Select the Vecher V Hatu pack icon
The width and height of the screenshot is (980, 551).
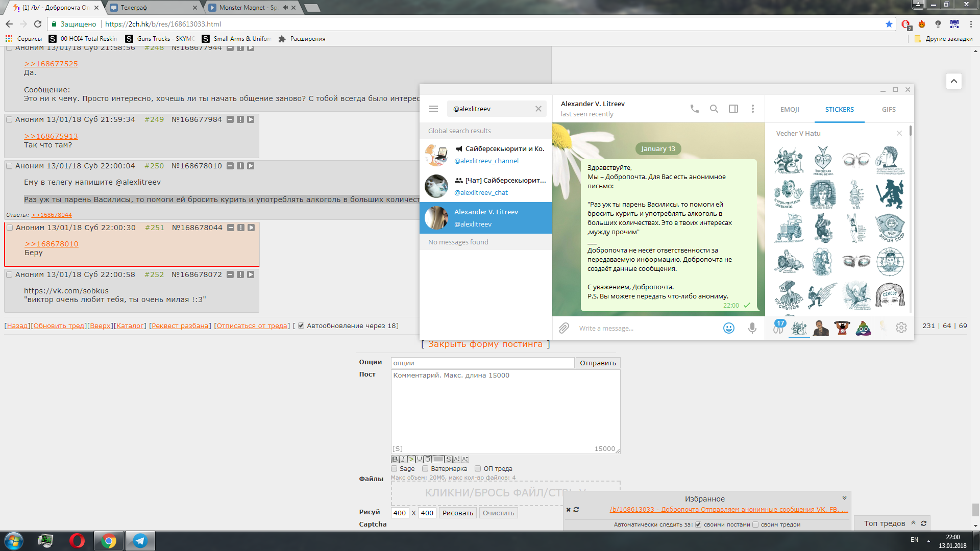point(799,328)
